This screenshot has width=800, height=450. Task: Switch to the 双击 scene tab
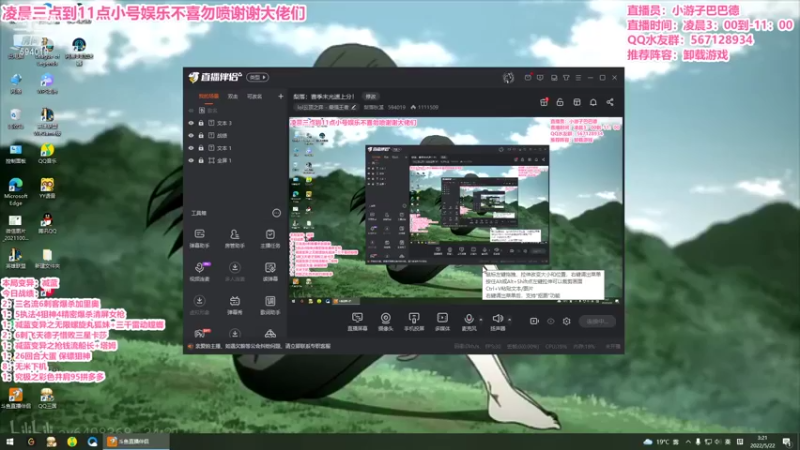[x=233, y=96]
